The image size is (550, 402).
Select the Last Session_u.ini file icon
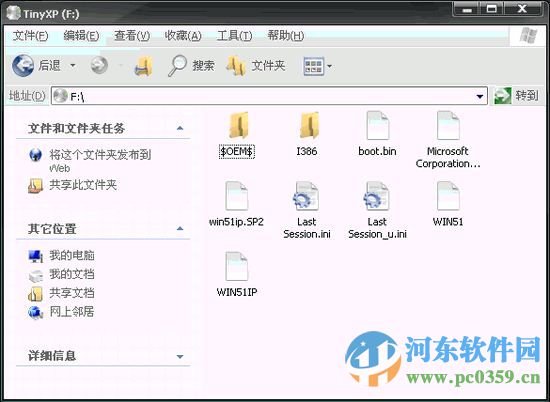click(x=376, y=196)
